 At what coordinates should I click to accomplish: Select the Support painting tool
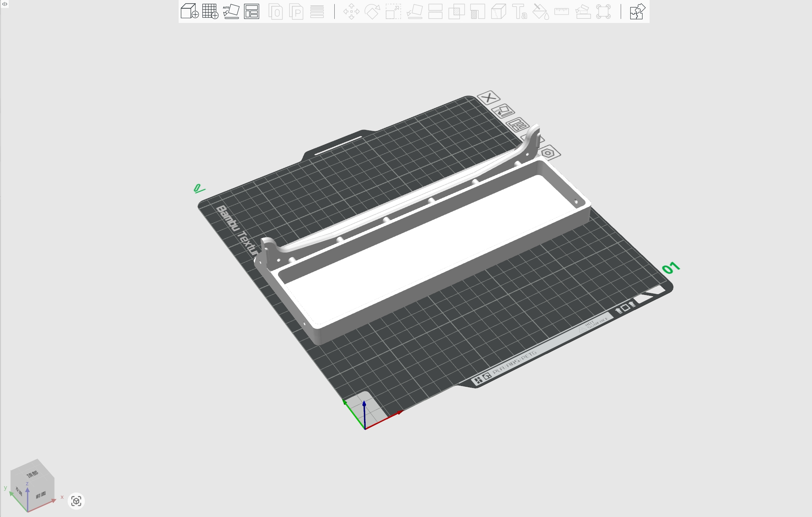click(477, 11)
